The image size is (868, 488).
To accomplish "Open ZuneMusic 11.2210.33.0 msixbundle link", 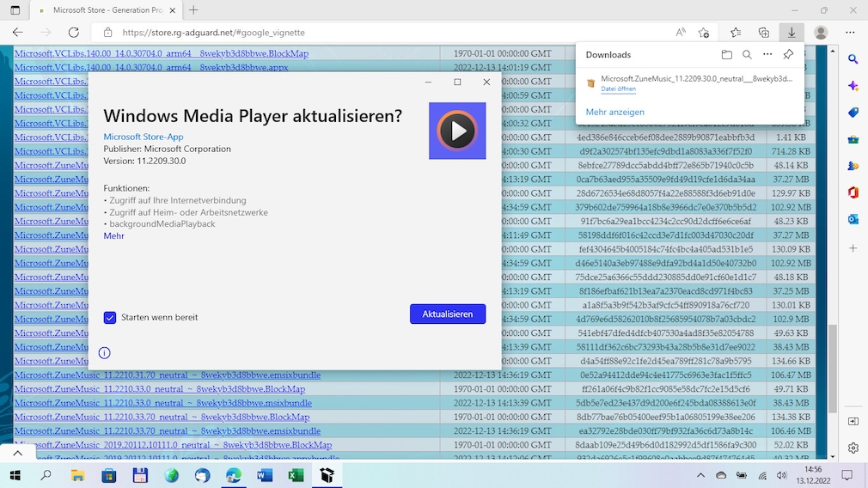I will pos(162,403).
